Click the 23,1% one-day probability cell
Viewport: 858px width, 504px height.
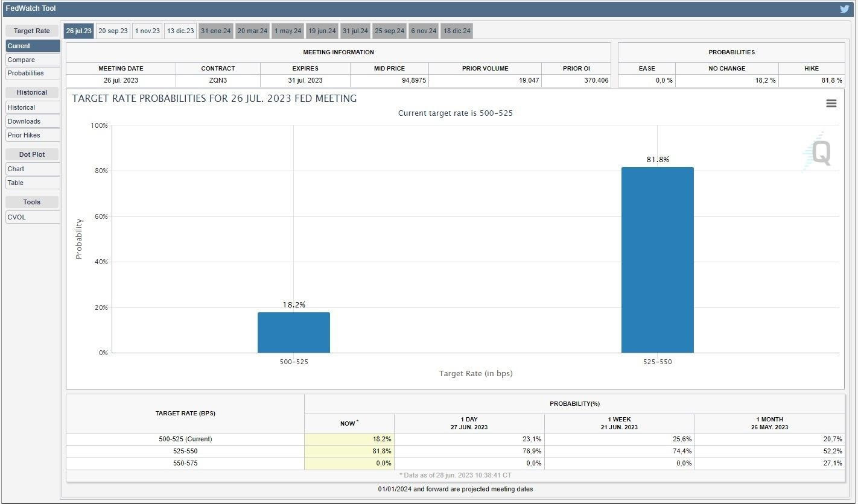click(469, 439)
